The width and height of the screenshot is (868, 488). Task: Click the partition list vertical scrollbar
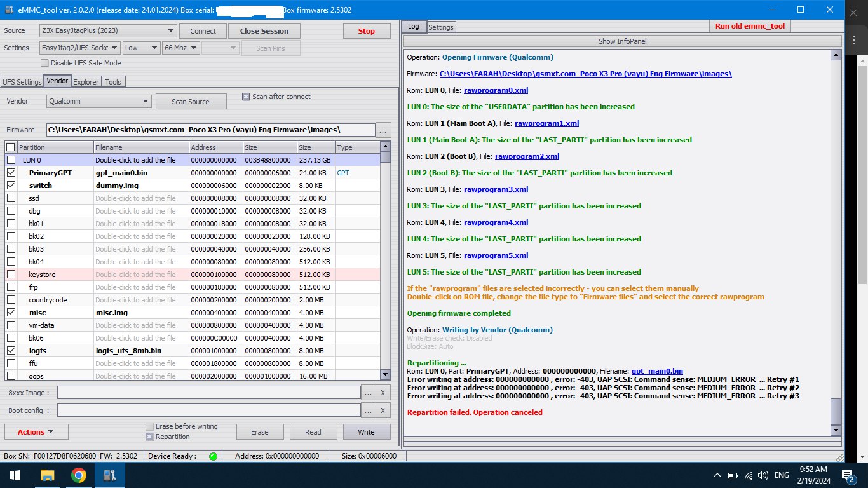coord(385,261)
